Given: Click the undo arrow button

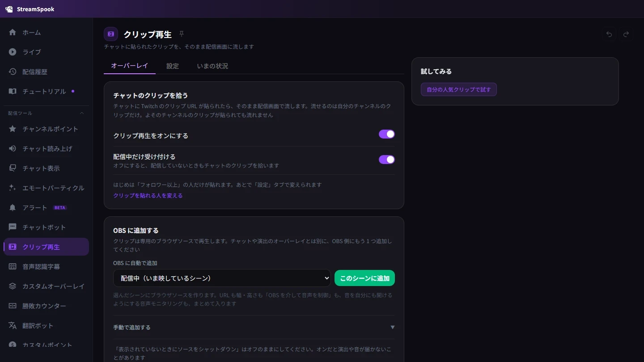Looking at the screenshot, I should point(609,34).
